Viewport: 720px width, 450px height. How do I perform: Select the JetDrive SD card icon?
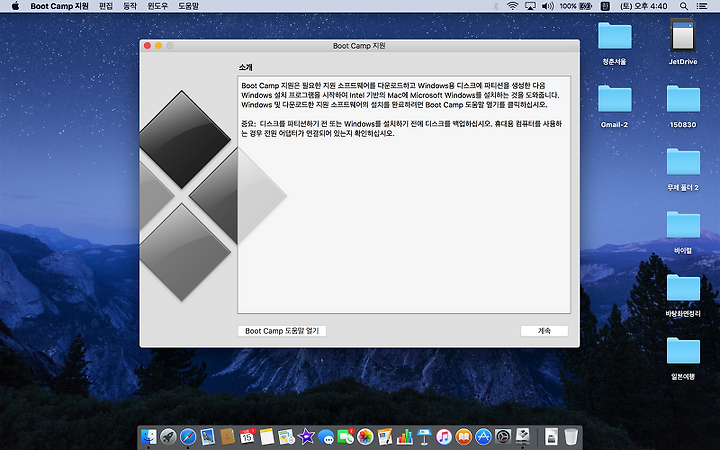(x=683, y=36)
